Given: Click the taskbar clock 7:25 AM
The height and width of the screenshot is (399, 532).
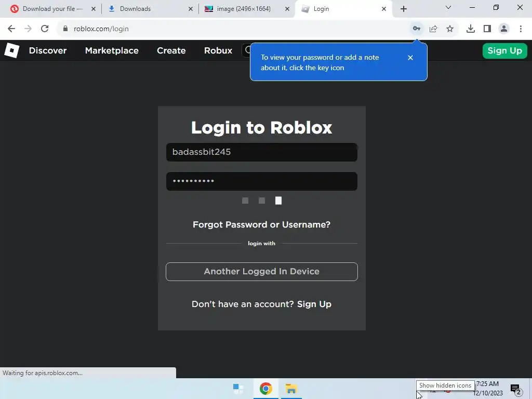Looking at the screenshot, I should coord(487,384).
